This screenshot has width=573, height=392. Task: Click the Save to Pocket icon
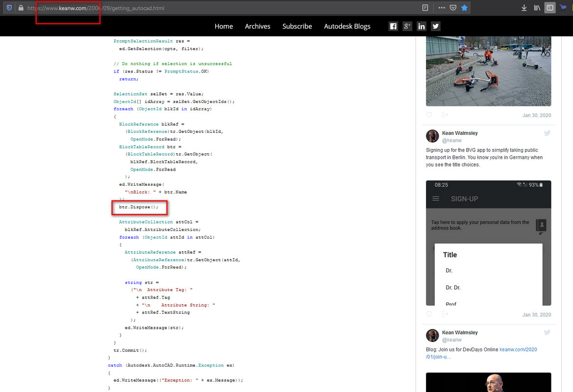coord(453,8)
